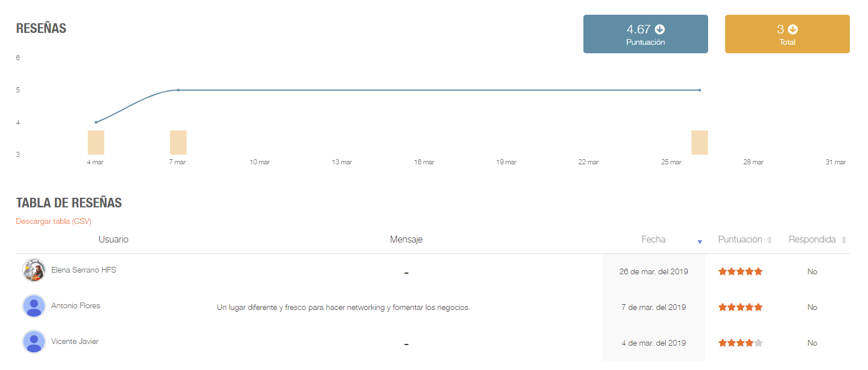Image resolution: width=868 pixels, height=370 pixels.
Task: Click Vicente Javier profile avatar icon
Action: coord(34,342)
